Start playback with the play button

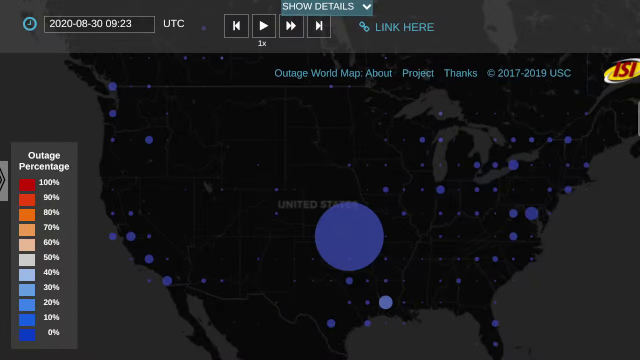point(264,26)
